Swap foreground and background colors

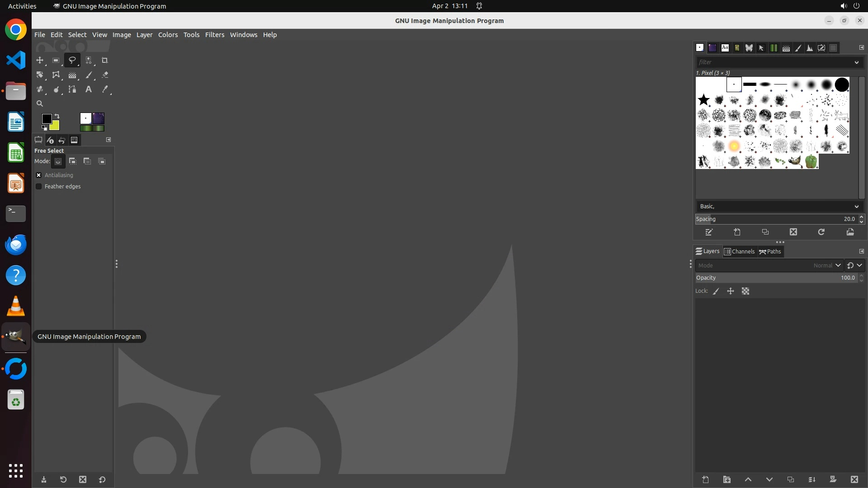pos(57,116)
